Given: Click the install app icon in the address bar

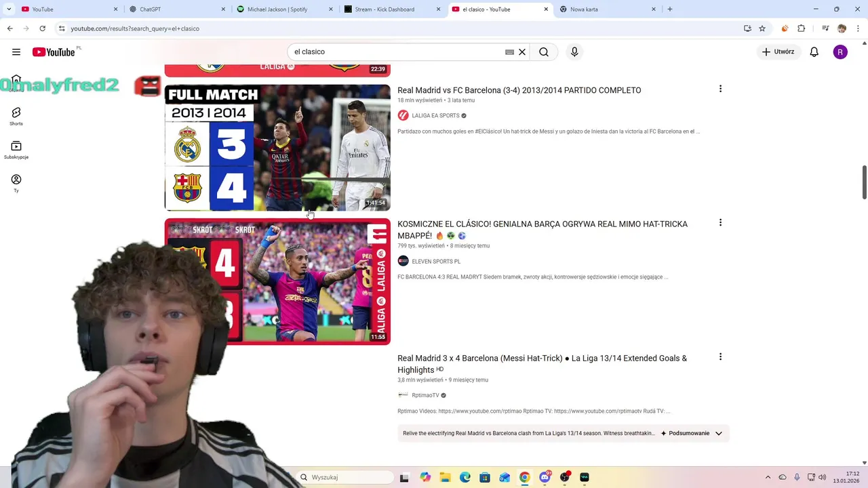Looking at the screenshot, I should click(x=747, y=28).
